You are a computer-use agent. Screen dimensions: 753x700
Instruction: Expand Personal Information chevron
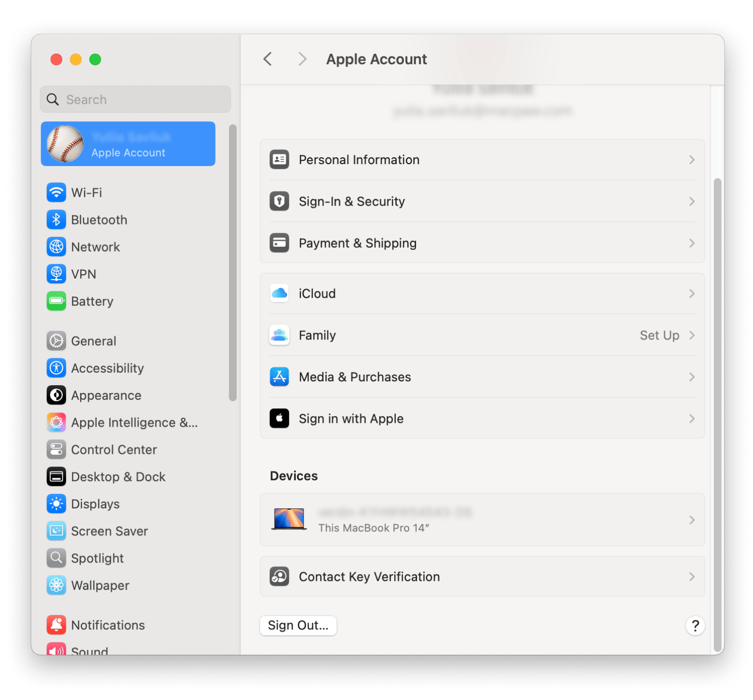[692, 160]
